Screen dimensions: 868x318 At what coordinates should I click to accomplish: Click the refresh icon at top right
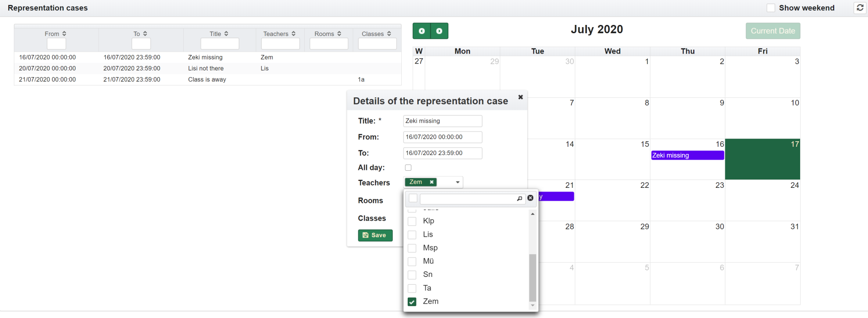pos(860,8)
